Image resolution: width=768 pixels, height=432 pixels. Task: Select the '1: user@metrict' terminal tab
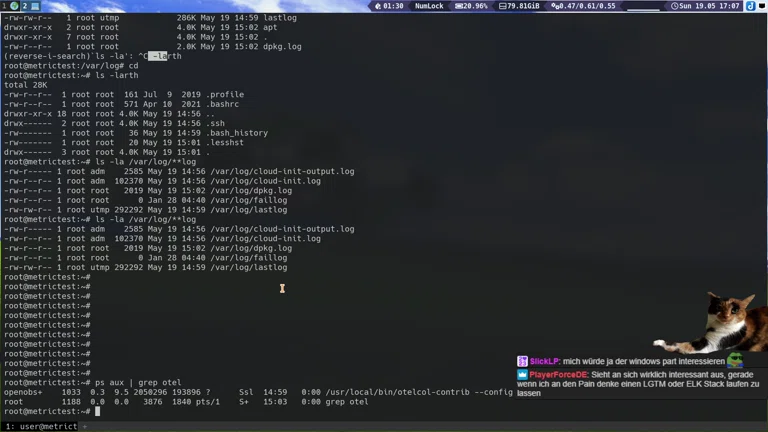[40, 426]
